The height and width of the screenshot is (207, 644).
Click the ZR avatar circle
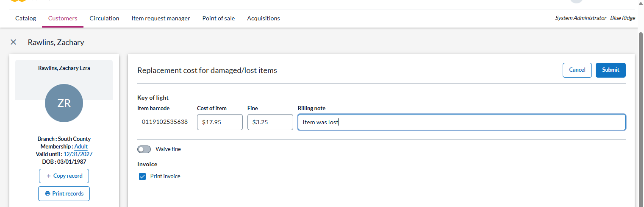click(64, 103)
